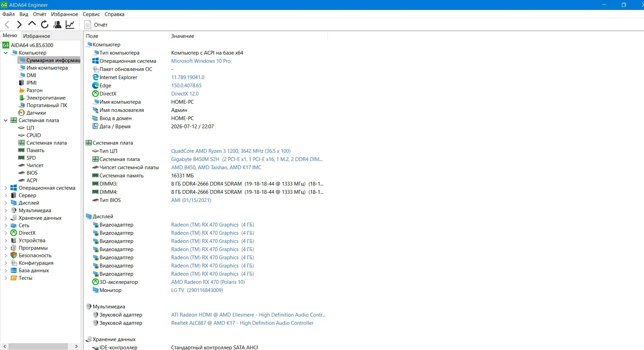The height and width of the screenshot is (350, 644).
Task: Open the user management toolbar icon
Action: (58, 25)
